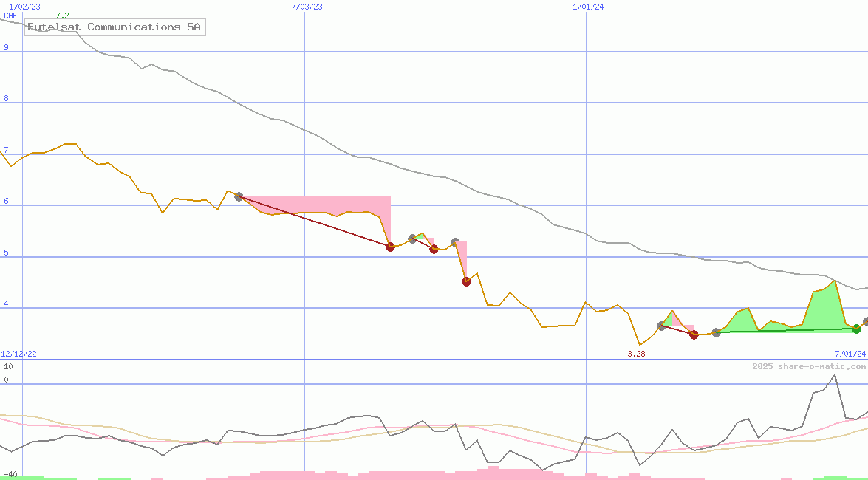This screenshot has width=868, height=480.
Task: Click the green 7.2 high price label
Action: pos(62,16)
